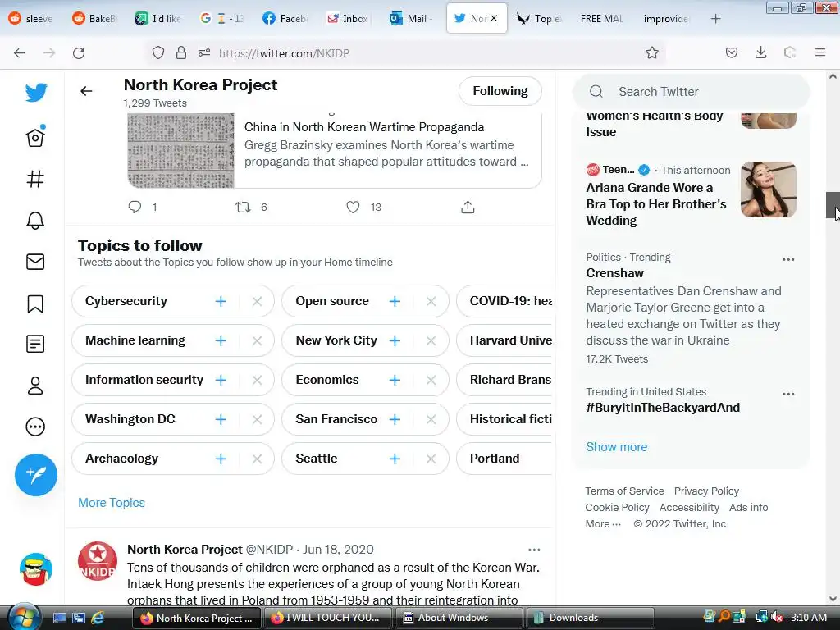Switch to the Facebook tab
The height and width of the screenshot is (630, 840).
[285, 19]
